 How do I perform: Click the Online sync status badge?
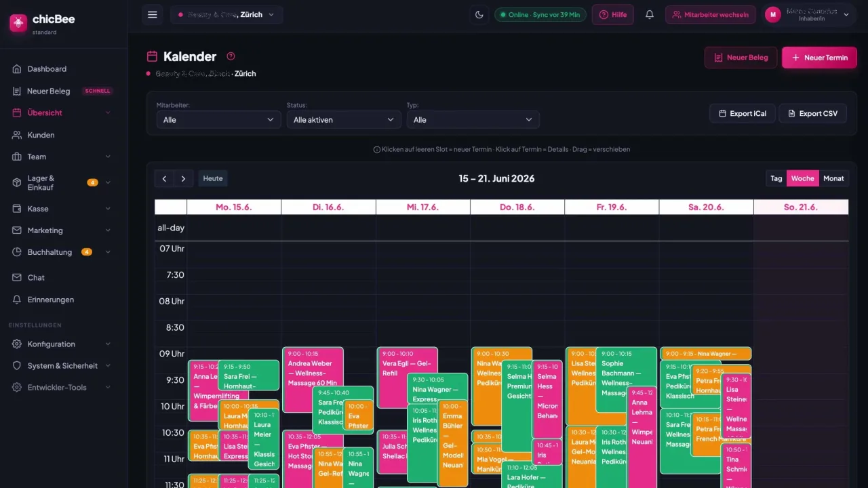pyautogui.click(x=540, y=15)
